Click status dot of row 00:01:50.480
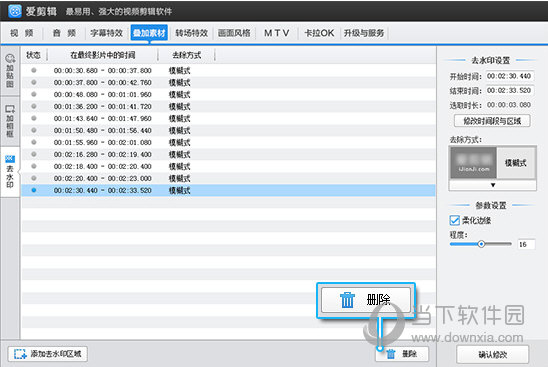The width and height of the screenshot is (548, 367). point(34,130)
